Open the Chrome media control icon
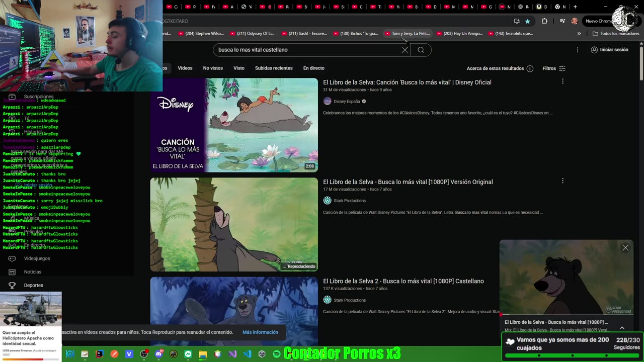 [x=562, y=21]
